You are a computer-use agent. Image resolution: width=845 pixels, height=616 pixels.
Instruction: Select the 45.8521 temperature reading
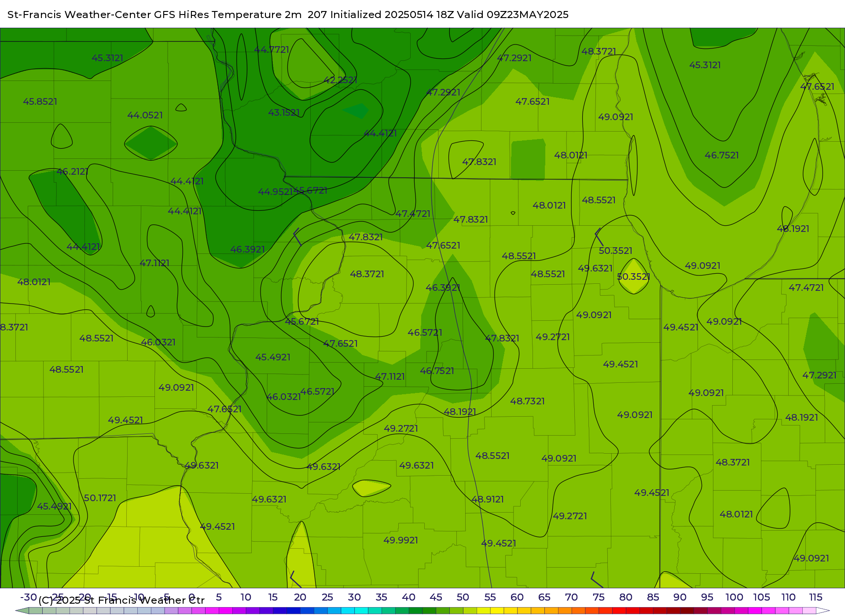(40, 102)
